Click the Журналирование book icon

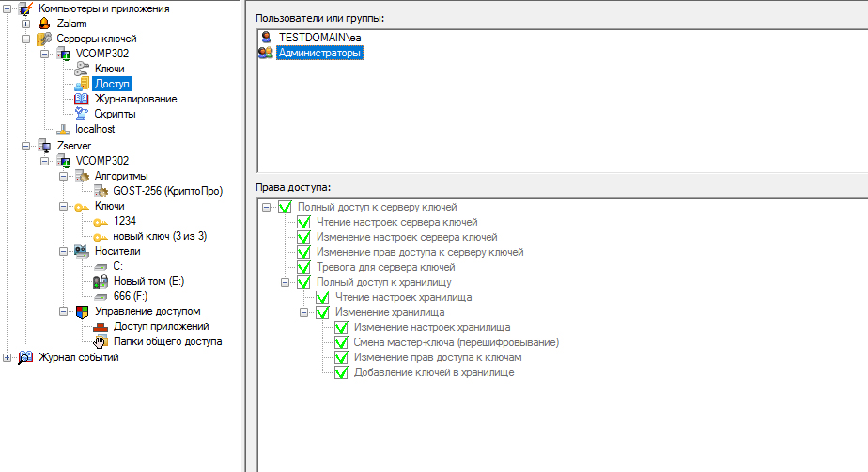[x=82, y=99]
